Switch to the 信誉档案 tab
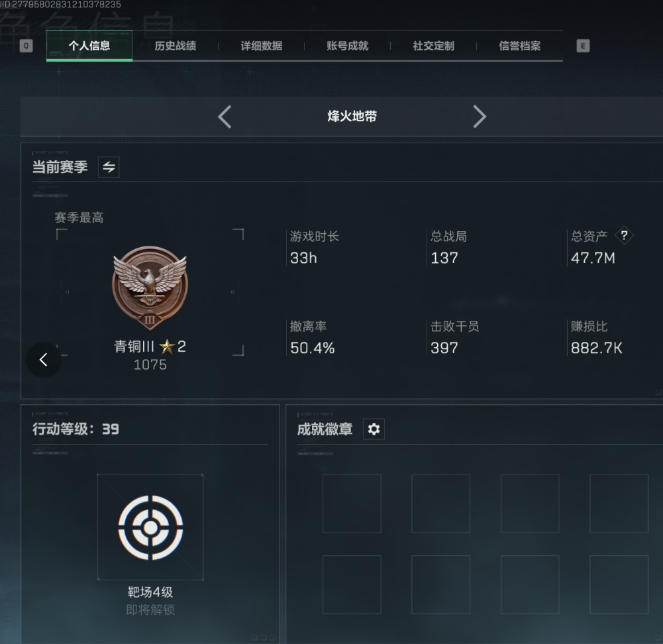The image size is (663, 644). point(520,46)
